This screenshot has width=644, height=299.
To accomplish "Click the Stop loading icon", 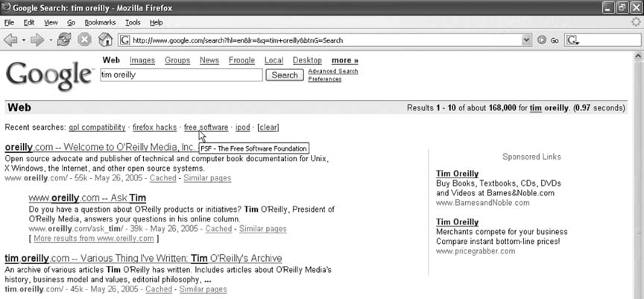I will tap(85, 40).
